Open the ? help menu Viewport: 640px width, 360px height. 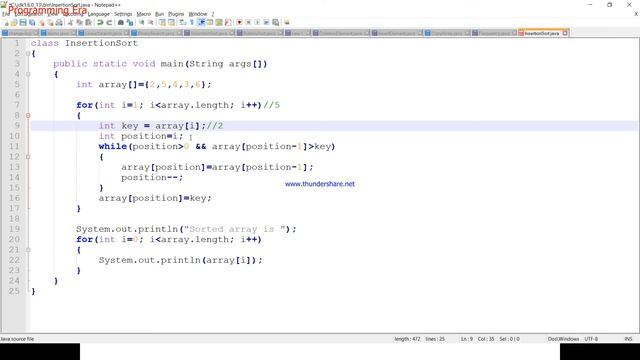pyautogui.click(x=213, y=14)
